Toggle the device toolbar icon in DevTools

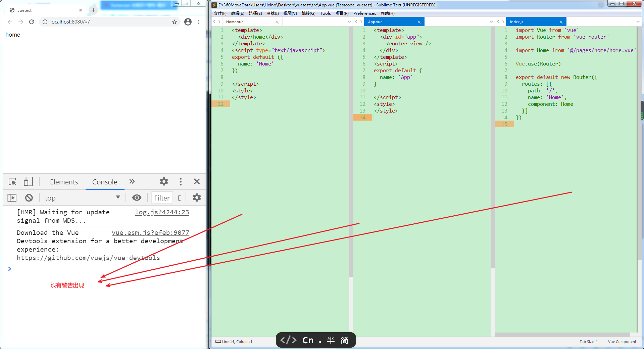pyautogui.click(x=28, y=182)
